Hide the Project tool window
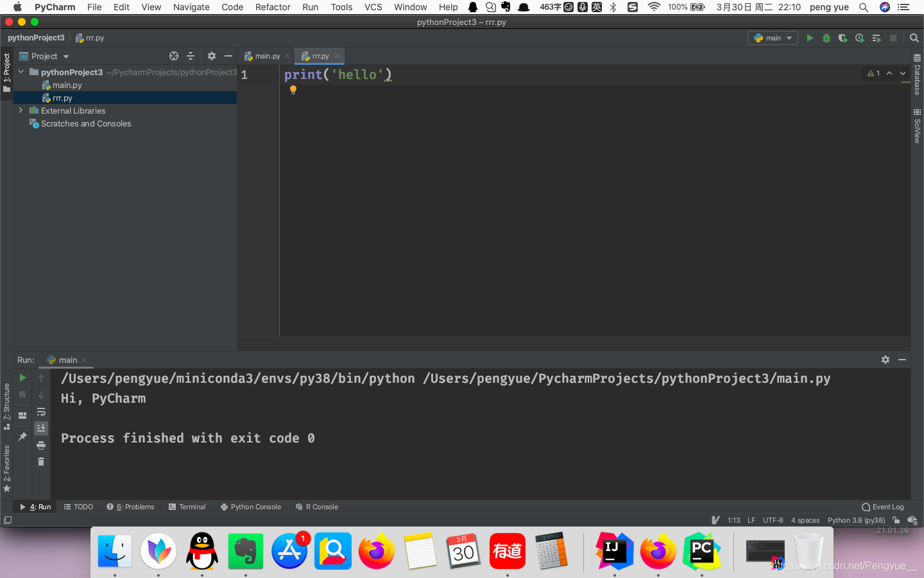Image resolution: width=924 pixels, height=578 pixels. (x=228, y=56)
